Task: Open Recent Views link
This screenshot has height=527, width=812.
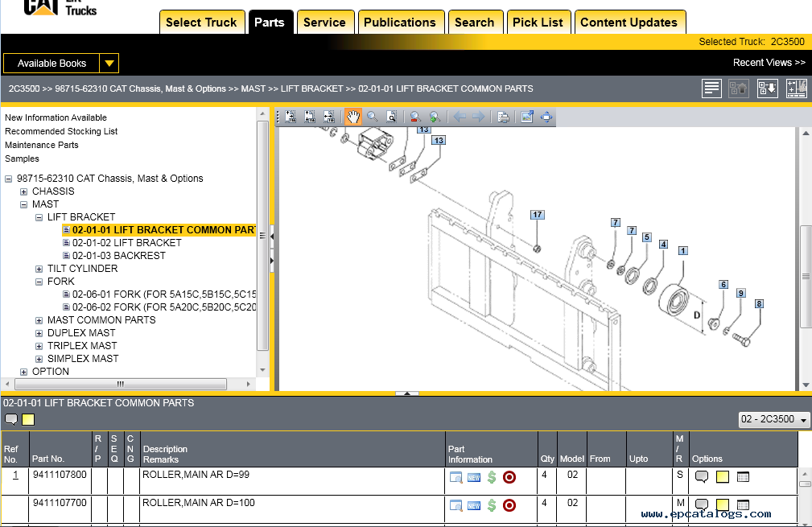Action: click(769, 63)
